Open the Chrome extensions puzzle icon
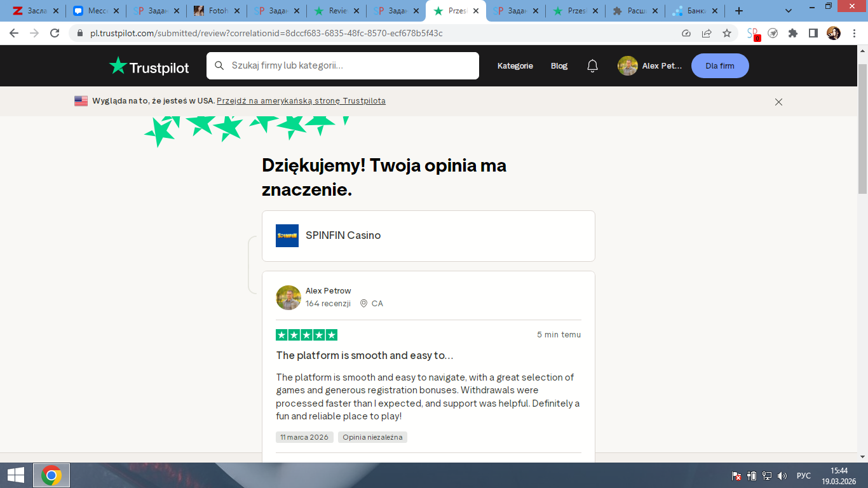The height and width of the screenshot is (488, 868). tap(792, 33)
